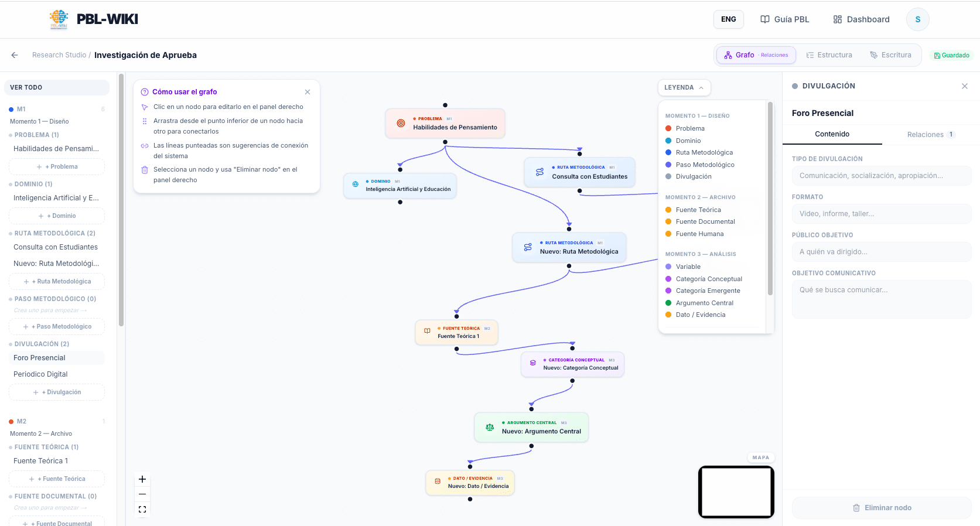Click database icon on Dato / Evidencia node

coord(438,481)
